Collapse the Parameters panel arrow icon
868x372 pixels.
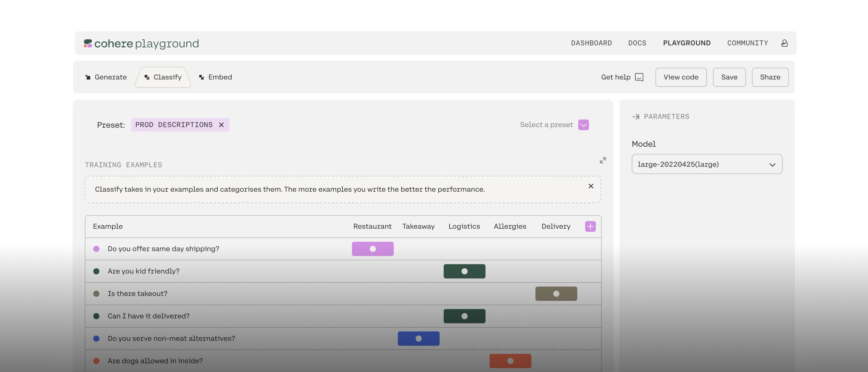pyautogui.click(x=636, y=117)
